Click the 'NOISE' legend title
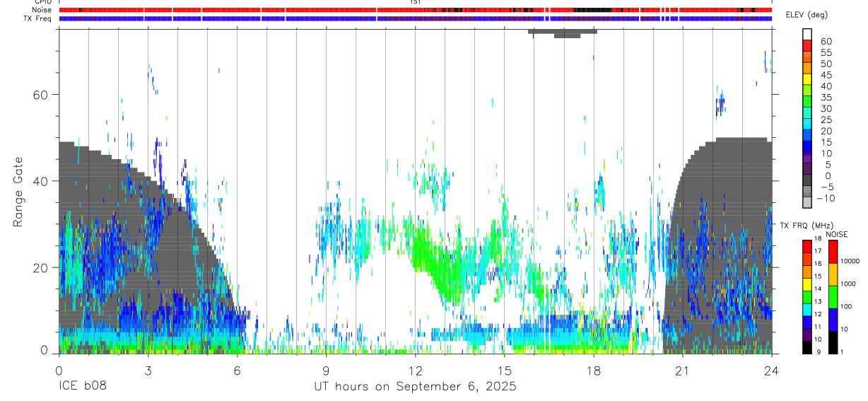This screenshot has height=401, width=868. pyautogui.click(x=836, y=234)
